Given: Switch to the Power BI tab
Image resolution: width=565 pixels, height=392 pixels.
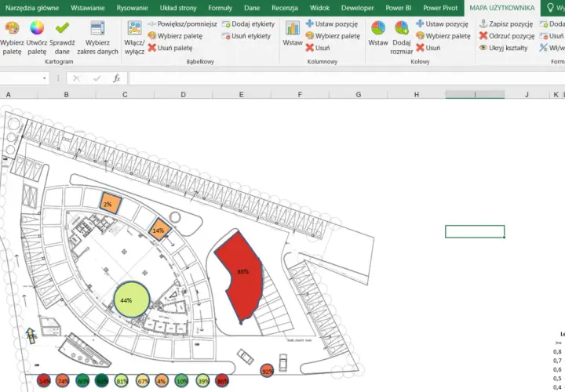Looking at the screenshot, I should coord(398,8).
